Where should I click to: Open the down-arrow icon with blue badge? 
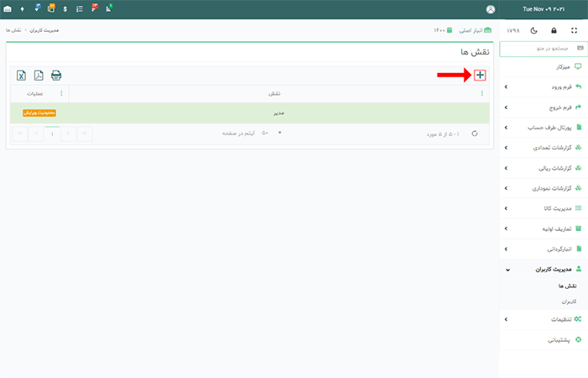click(37, 8)
